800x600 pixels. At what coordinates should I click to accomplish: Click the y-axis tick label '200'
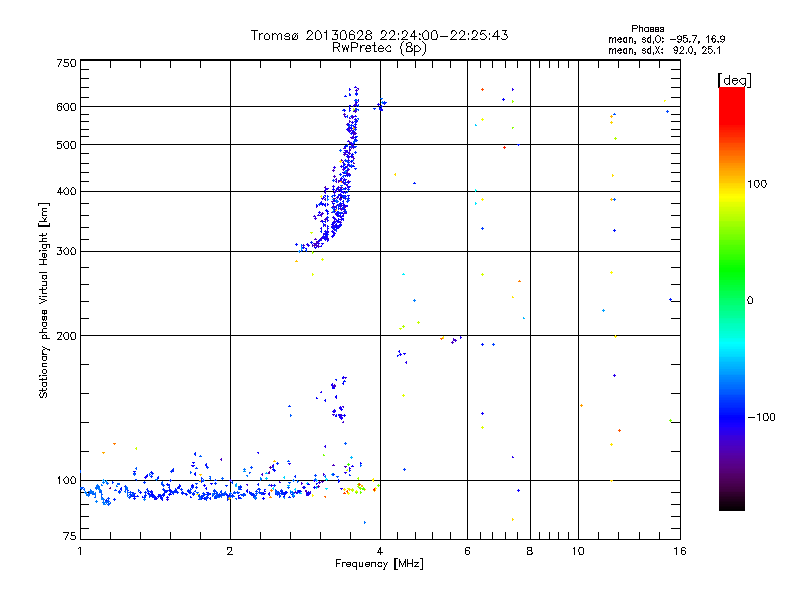coord(67,336)
